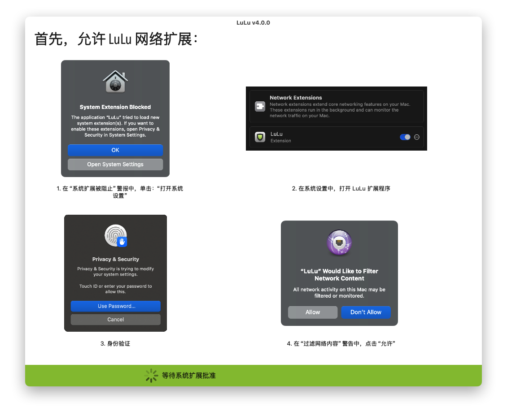Click the LuLu shield extension icon

(260, 137)
